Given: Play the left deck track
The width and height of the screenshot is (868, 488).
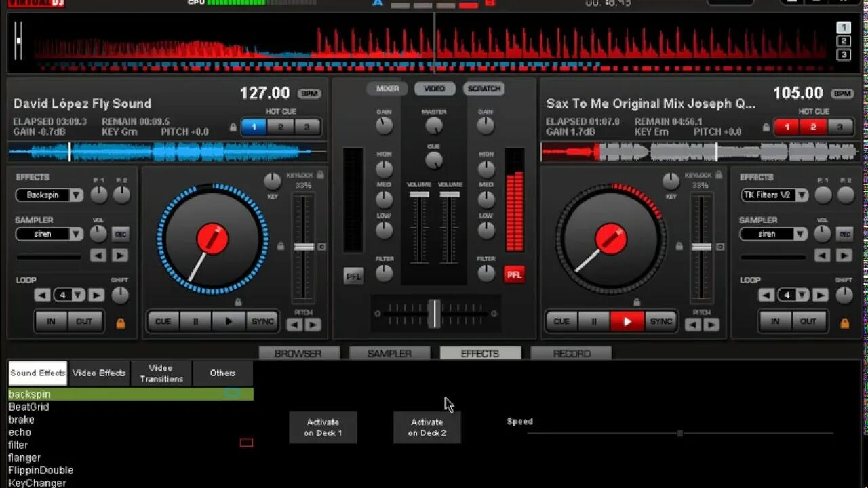Looking at the screenshot, I should pyautogui.click(x=229, y=321).
